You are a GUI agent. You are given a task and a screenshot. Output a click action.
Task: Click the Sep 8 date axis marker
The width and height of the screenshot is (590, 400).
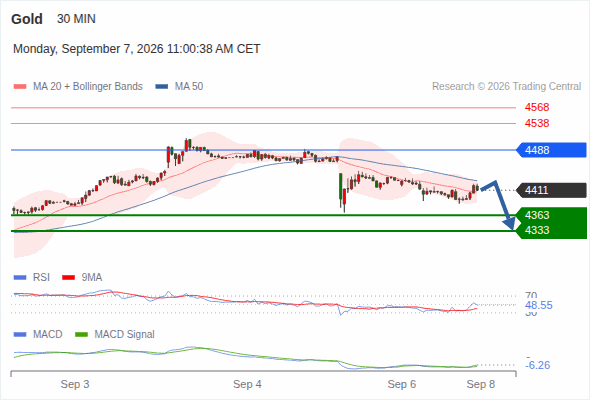[481, 384]
